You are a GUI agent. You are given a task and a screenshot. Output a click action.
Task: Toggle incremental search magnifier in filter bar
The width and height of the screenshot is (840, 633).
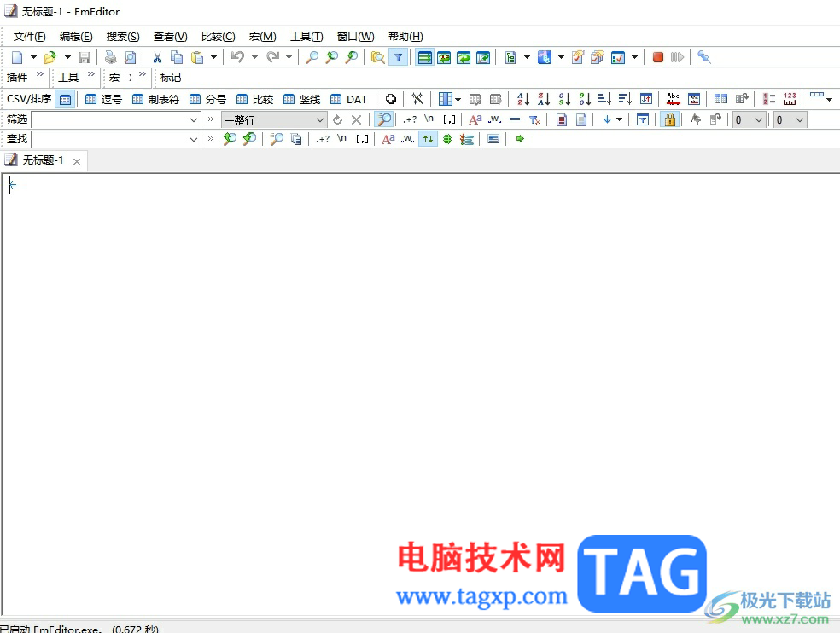click(384, 120)
